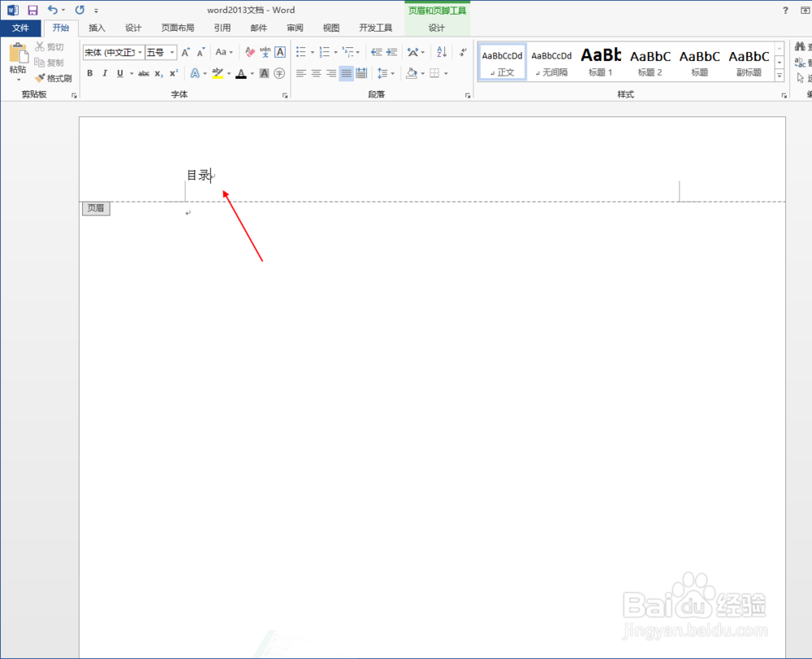Viewport: 812px width, 659px height.
Task: Open Header & Footer Tools 设计 tab
Action: 437,28
